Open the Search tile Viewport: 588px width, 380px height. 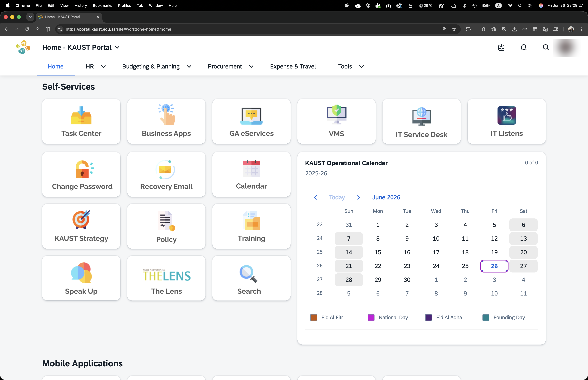pos(251,278)
